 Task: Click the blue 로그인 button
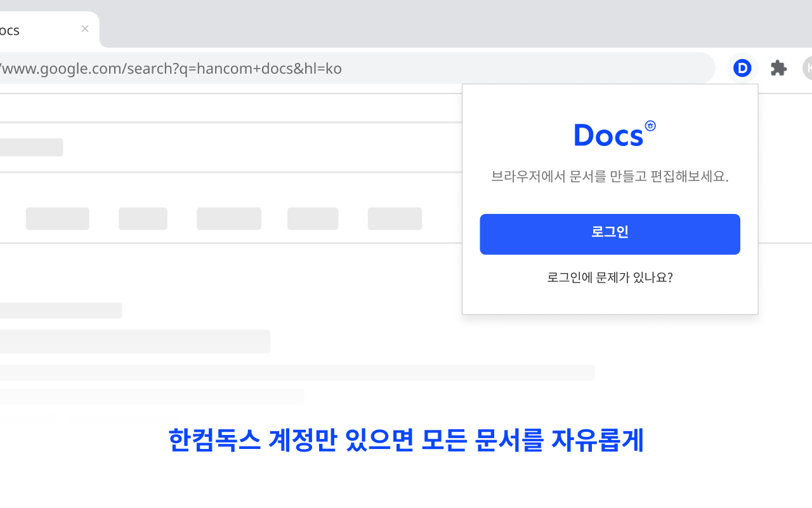pos(610,234)
